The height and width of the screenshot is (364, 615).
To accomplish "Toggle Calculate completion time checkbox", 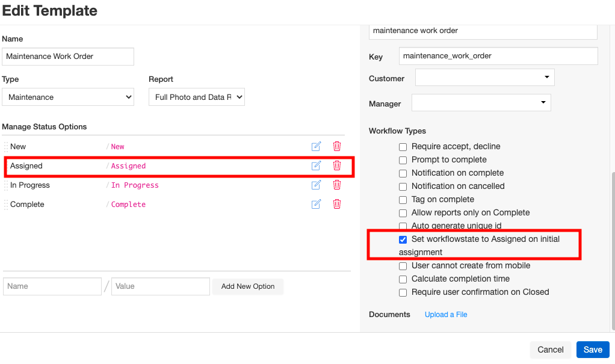I will pyautogui.click(x=403, y=279).
